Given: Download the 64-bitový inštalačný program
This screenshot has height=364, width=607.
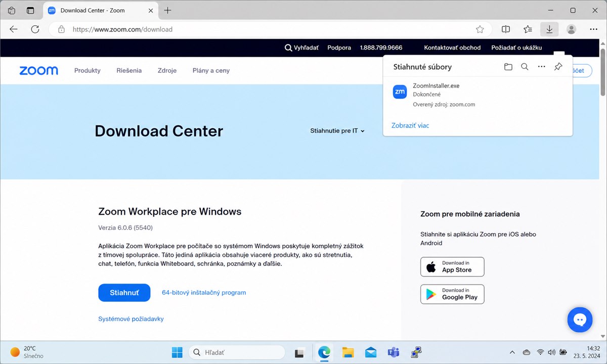Looking at the screenshot, I should click(204, 293).
